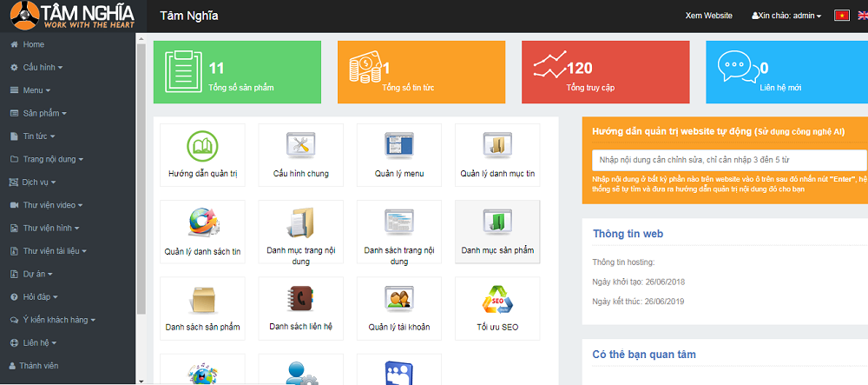Screen dimensions: 868x385
Task: Click the Tâm Nghĩa logo
Action: click(x=74, y=16)
